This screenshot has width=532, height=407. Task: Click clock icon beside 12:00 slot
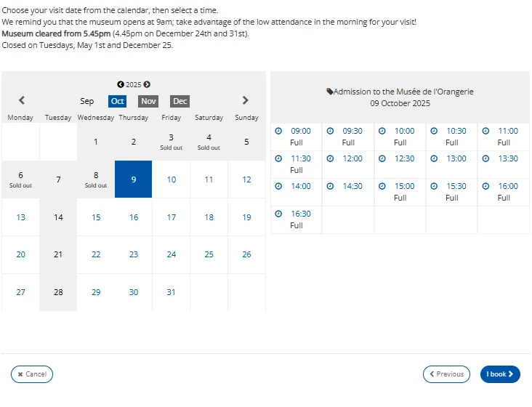coord(330,158)
